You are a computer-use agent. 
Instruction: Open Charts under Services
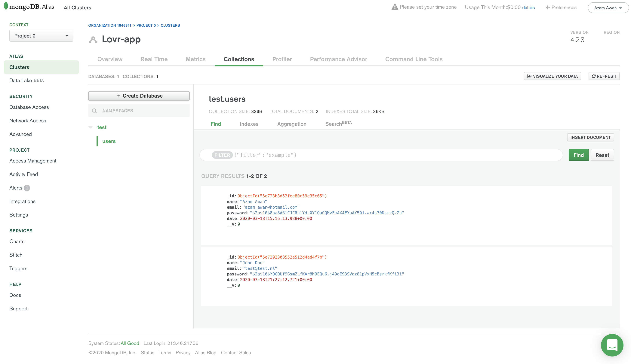[17, 241]
